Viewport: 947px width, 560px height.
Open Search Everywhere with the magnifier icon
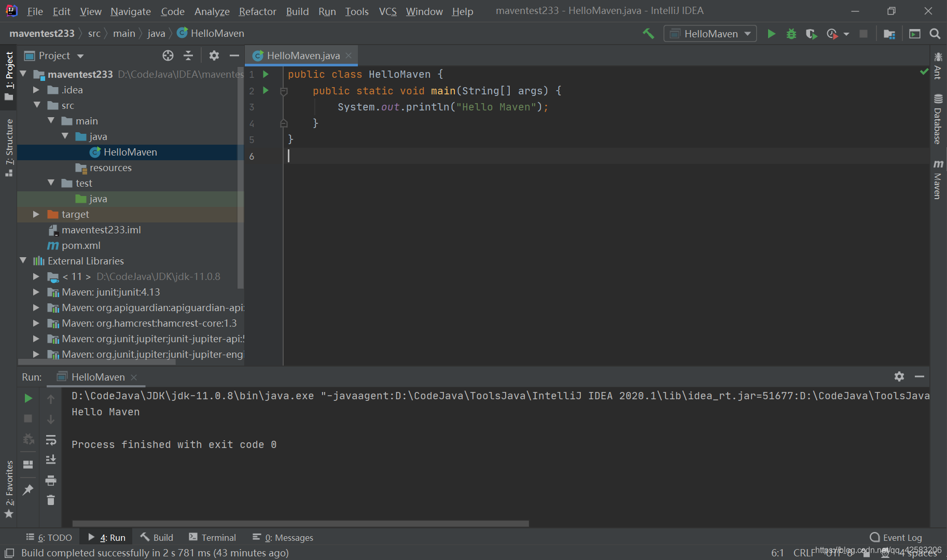(x=935, y=33)
